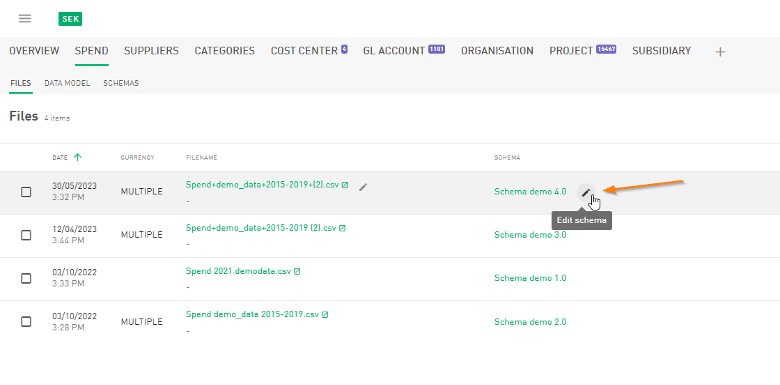Click the Currency column header
Screen dimensions: 780x385
[137, 158]
